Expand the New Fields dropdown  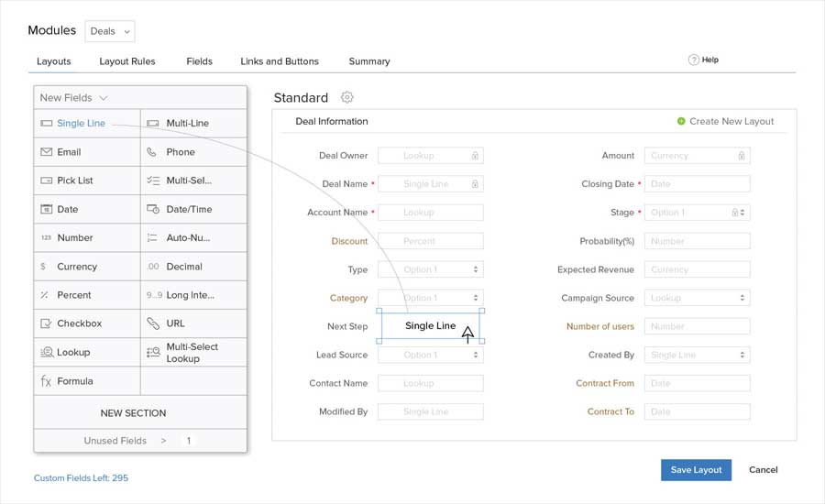[74, 98]
